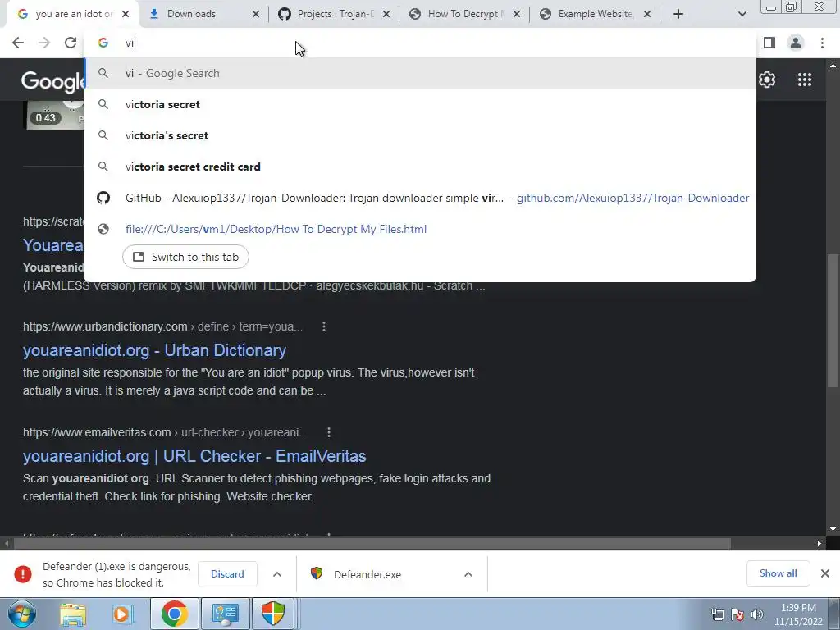Click the scroll-down arrow of vertical scrollbar
This screenshot has height=630, width=840.
pos(833,529)
